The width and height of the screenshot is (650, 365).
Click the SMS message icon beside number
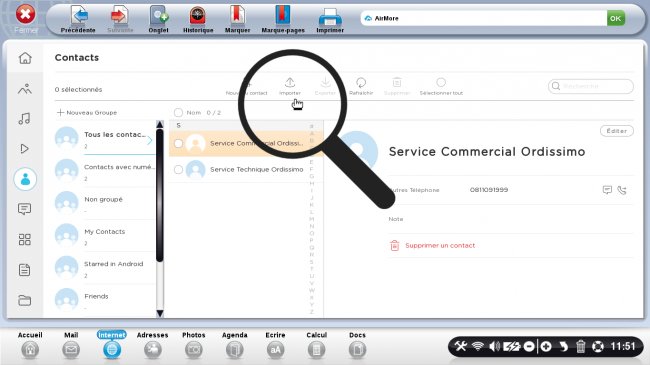click(x=607, y=190)
